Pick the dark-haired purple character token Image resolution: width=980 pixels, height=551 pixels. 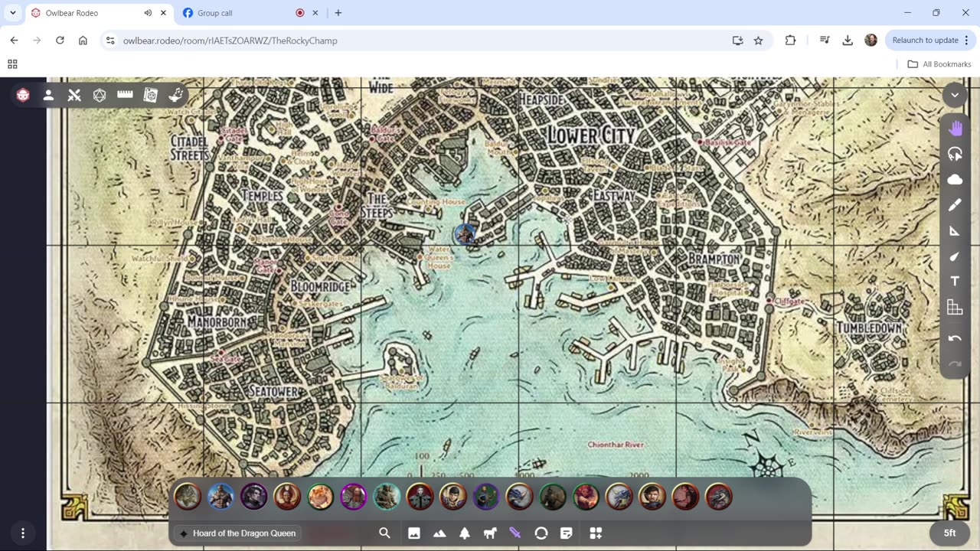tap(253, 497)
